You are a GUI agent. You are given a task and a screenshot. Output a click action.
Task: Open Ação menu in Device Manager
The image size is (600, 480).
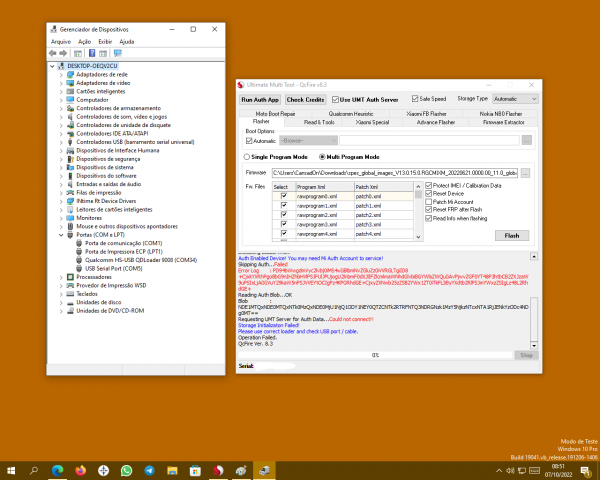(85, 42)
